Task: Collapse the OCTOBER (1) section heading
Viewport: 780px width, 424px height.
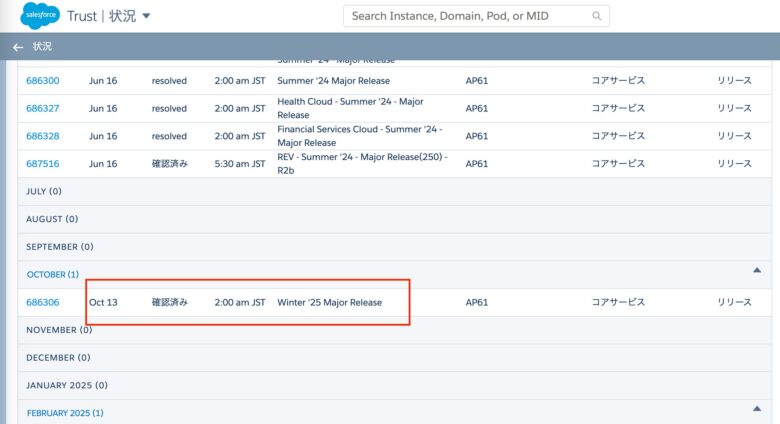Action: pos(53,275)
